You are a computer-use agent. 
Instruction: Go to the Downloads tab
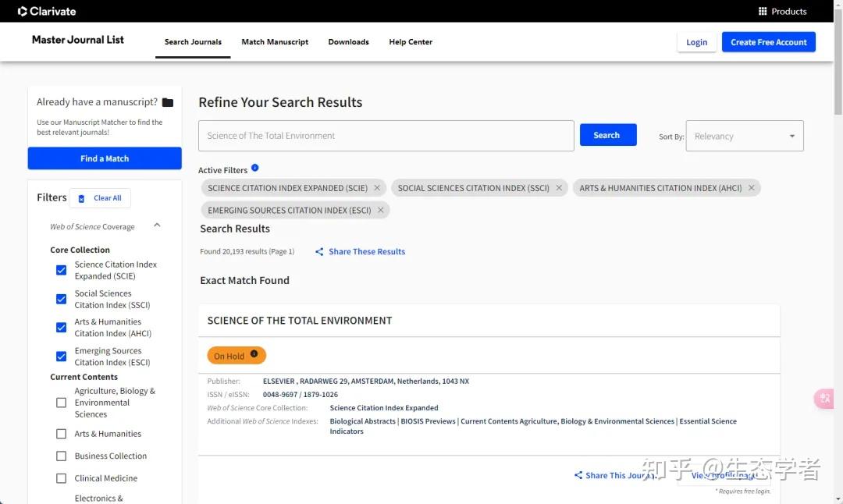click(x=348, y=42)
